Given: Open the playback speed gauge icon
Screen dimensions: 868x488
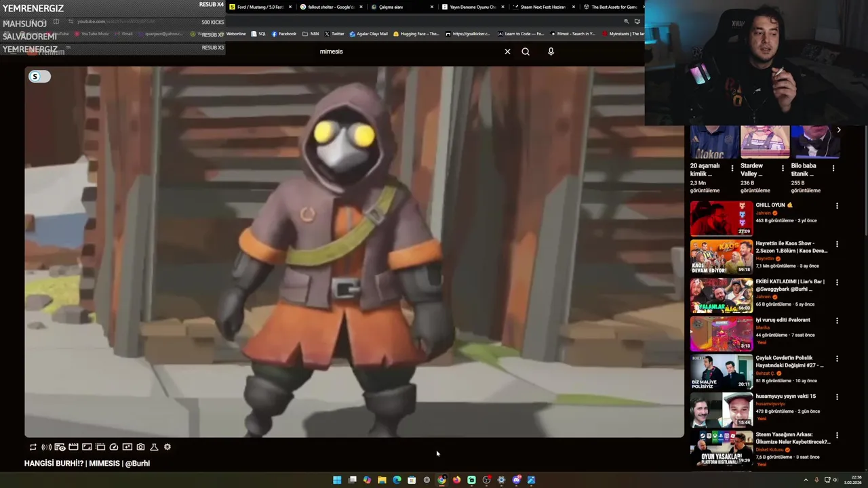Looking at the screenshot, I should [x=114, y=447].
